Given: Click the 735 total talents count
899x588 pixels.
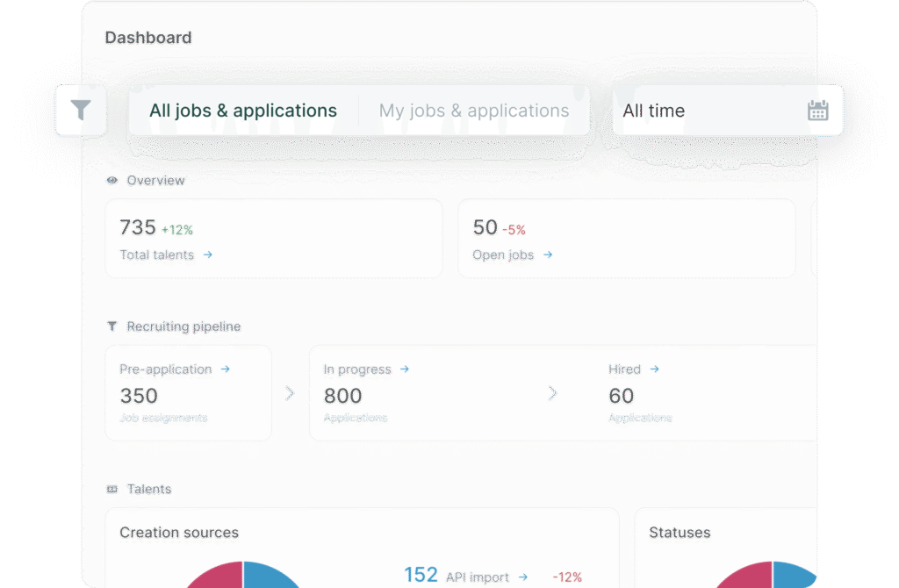Looking at the screenshot, I should click(138, 227).
